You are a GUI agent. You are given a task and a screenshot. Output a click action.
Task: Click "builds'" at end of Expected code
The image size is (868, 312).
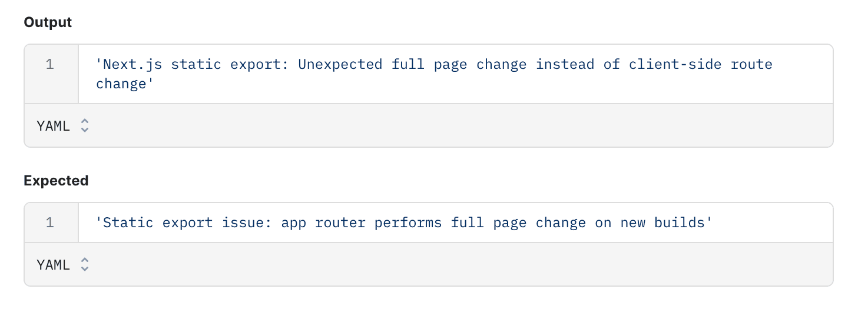coord(684,223)
